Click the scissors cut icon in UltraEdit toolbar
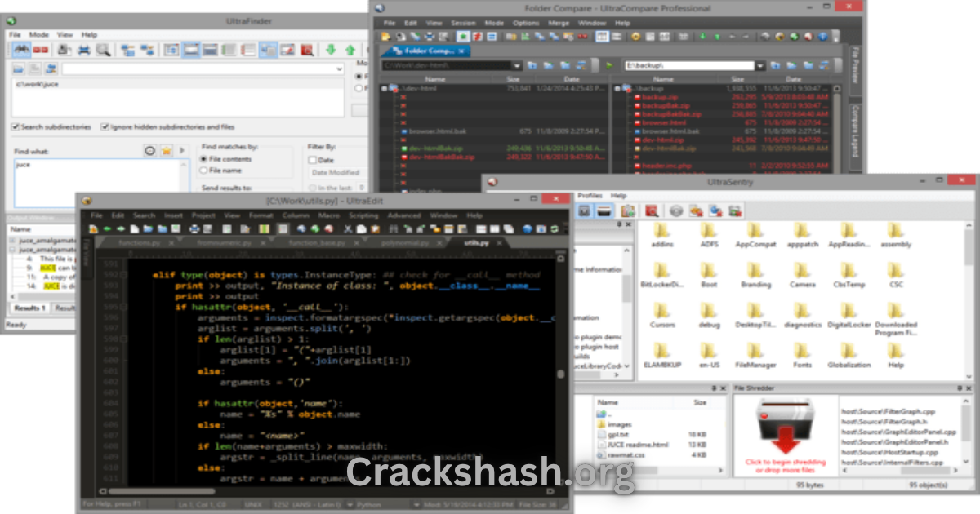This screenshot has width=980, height=514. 348,229
